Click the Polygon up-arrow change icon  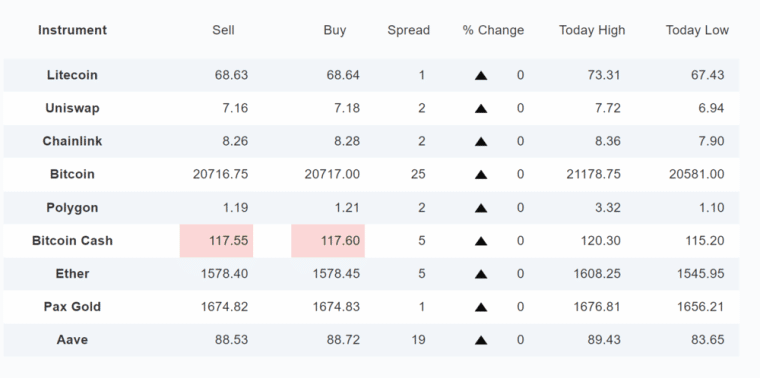(481, 208)
